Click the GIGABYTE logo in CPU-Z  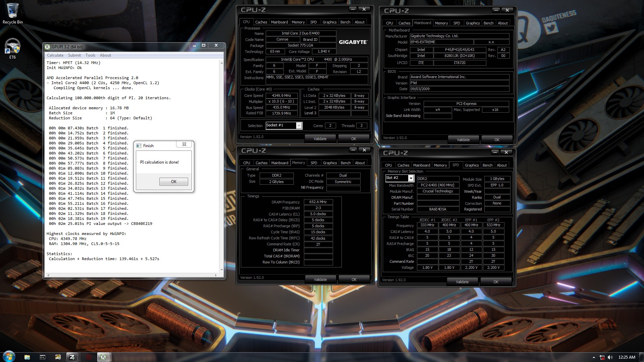click(x=353, y=42)
